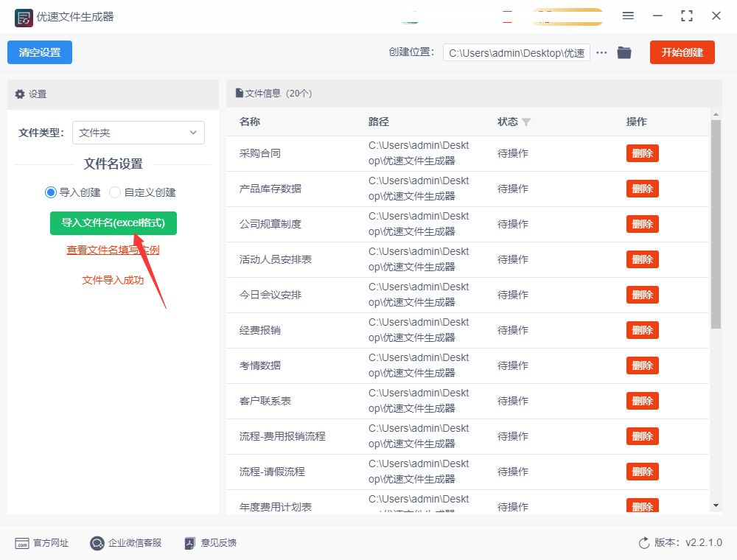
Task: Click 待操作 status in 采购合同 row
Action: [x=513, y=153]
